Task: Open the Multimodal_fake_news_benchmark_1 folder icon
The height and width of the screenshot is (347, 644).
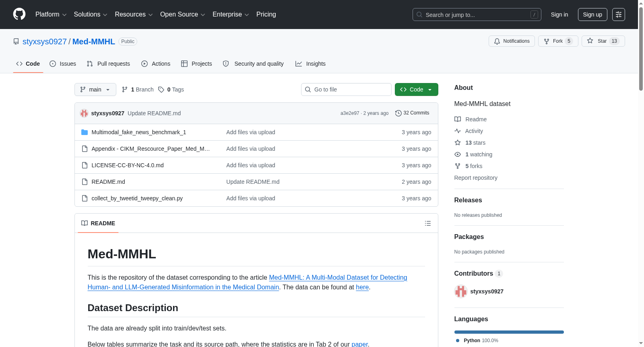Action: (85, 132)
